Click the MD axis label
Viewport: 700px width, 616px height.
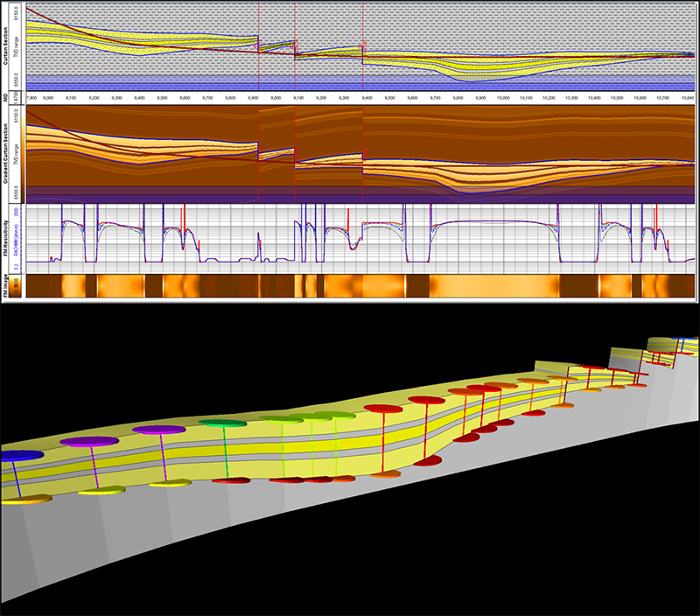(x=6, y=100)
